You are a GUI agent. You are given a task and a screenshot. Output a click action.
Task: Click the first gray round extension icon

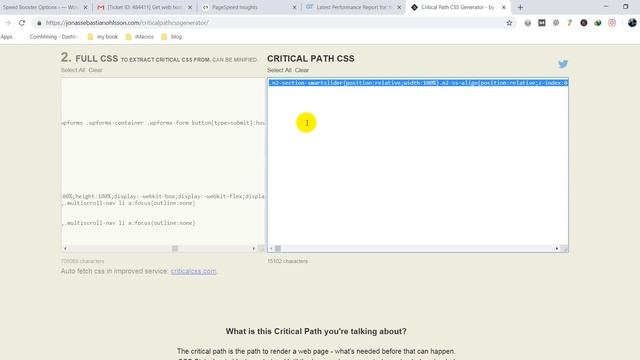[x=527, y=23]
